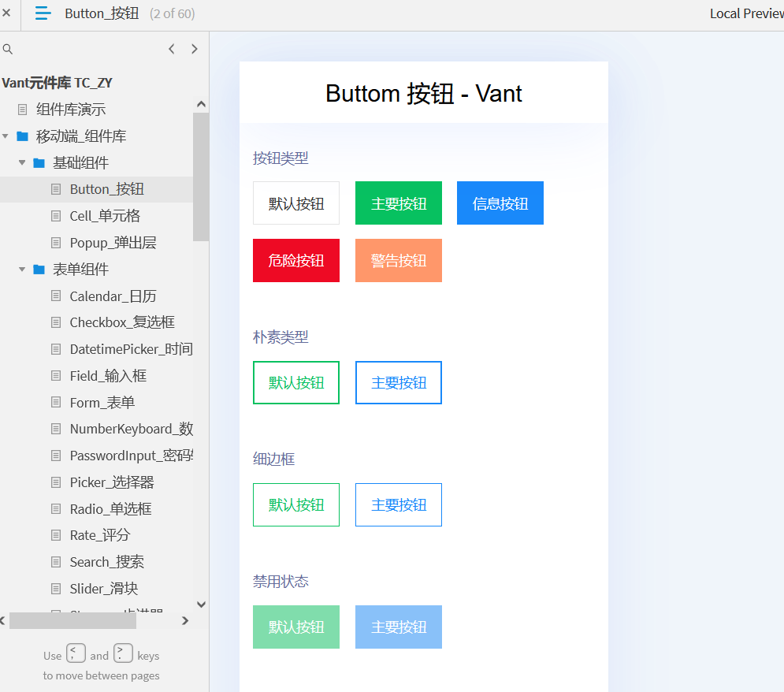Click the page icon beside Field_输入框
The height and width of the screenshot is (692, 784).
[56, 376]
